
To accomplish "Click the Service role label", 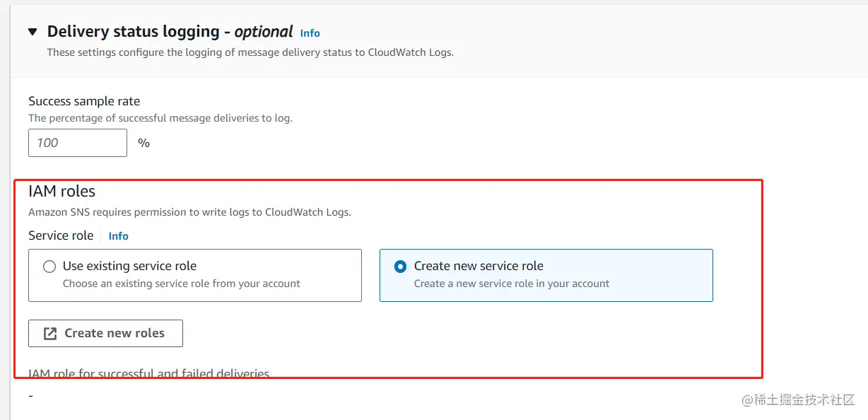I will tap(61, 235).
